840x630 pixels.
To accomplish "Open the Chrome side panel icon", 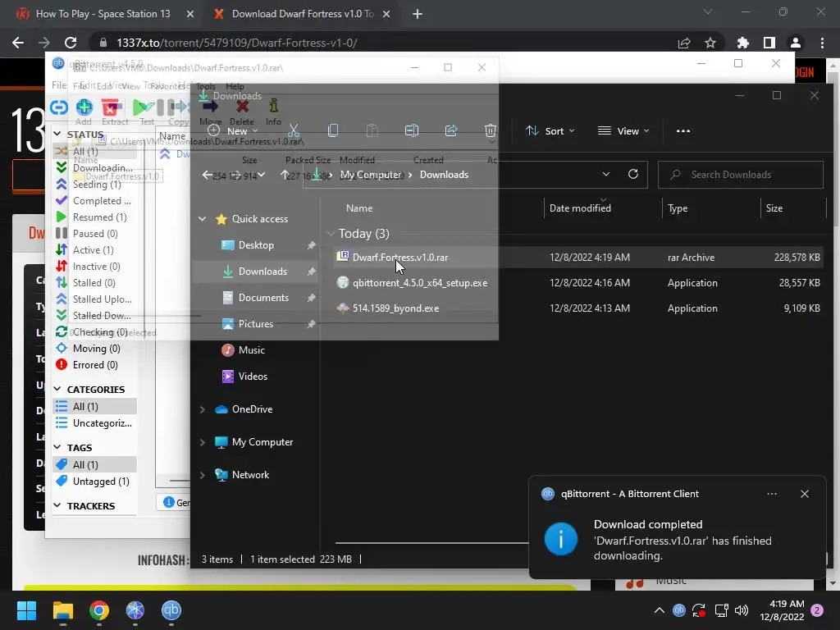I will [x=769, y=43].
